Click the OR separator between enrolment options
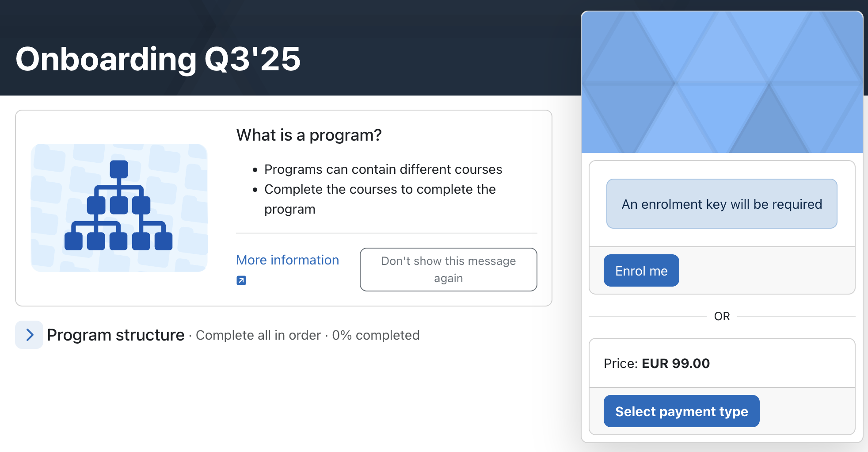Screen dimensions: 868x452 [x=721, y=316]
